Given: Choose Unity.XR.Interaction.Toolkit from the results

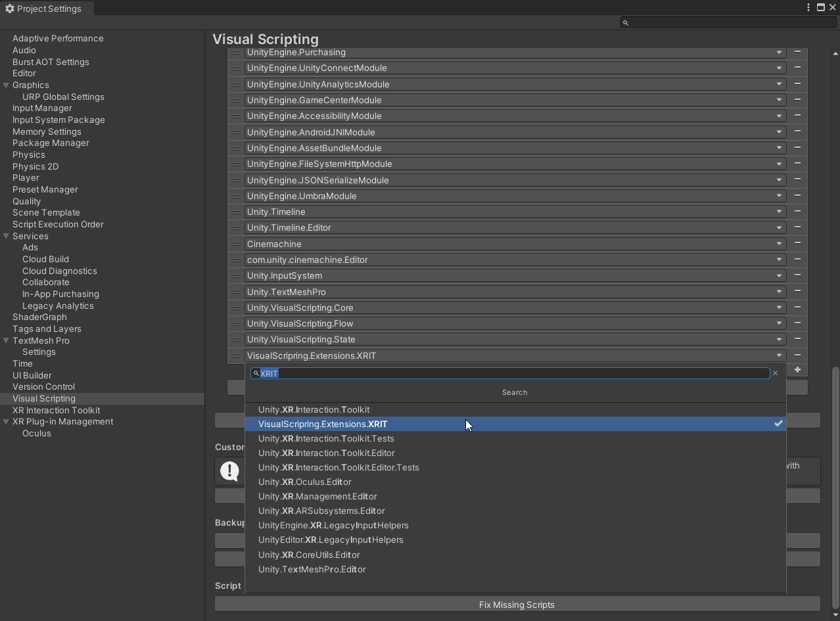Looking at the screenshot, I should pos(515,409).
